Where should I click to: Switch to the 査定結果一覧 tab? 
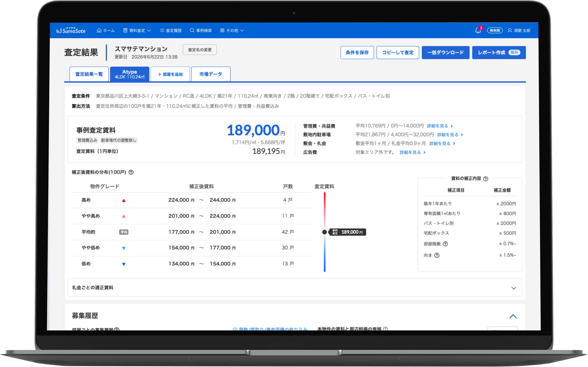tap(89, 74)
